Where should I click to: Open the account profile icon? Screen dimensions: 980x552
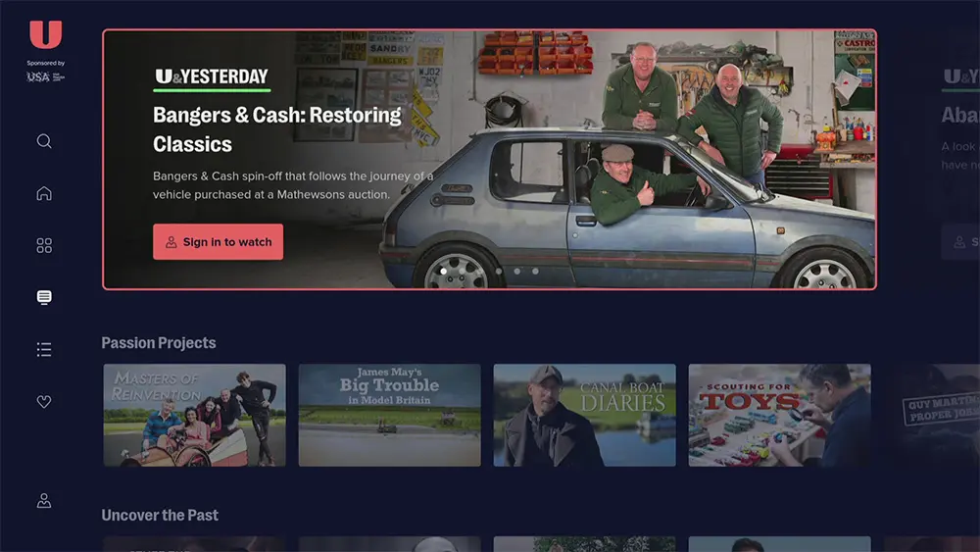coord(44,501)
